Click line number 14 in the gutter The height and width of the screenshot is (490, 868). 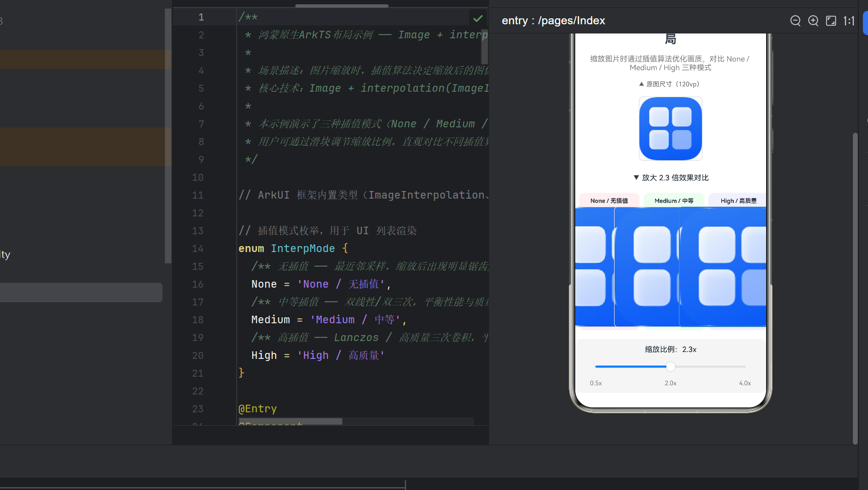(x=198, y=248)
